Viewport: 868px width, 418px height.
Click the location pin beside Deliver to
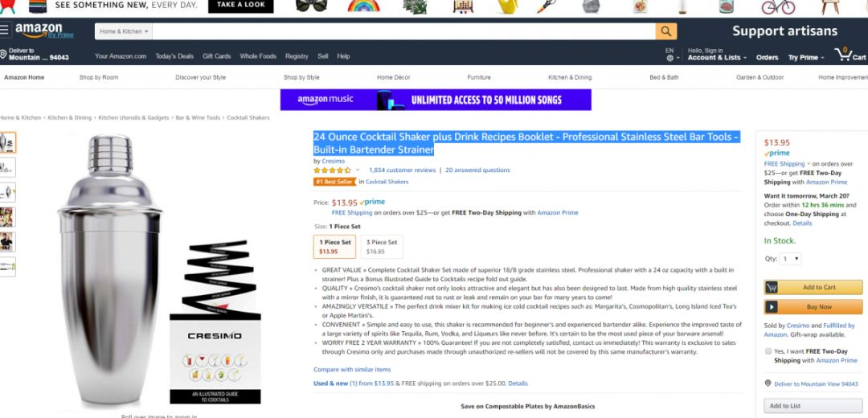point(3,54)
